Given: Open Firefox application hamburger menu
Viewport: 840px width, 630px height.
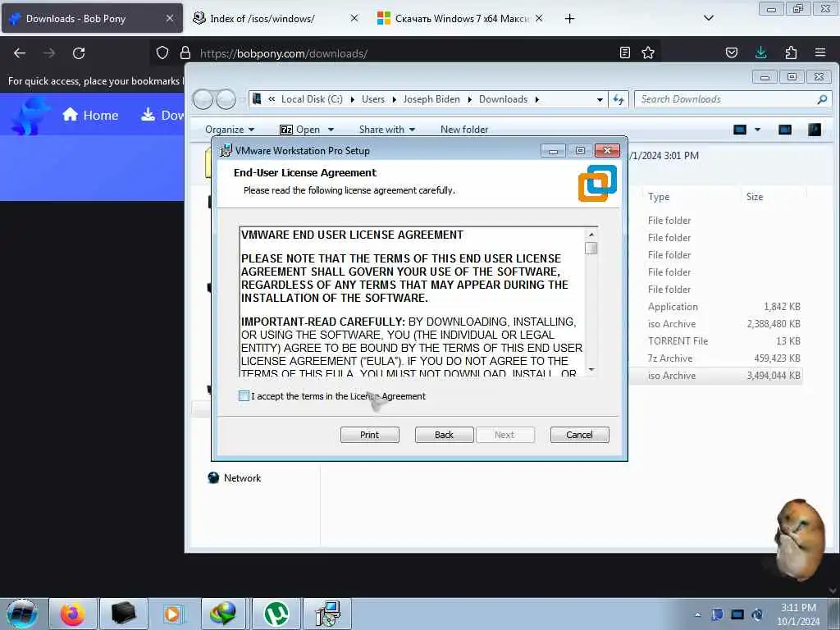Looking at the screenshot, I should pos(820,52).
